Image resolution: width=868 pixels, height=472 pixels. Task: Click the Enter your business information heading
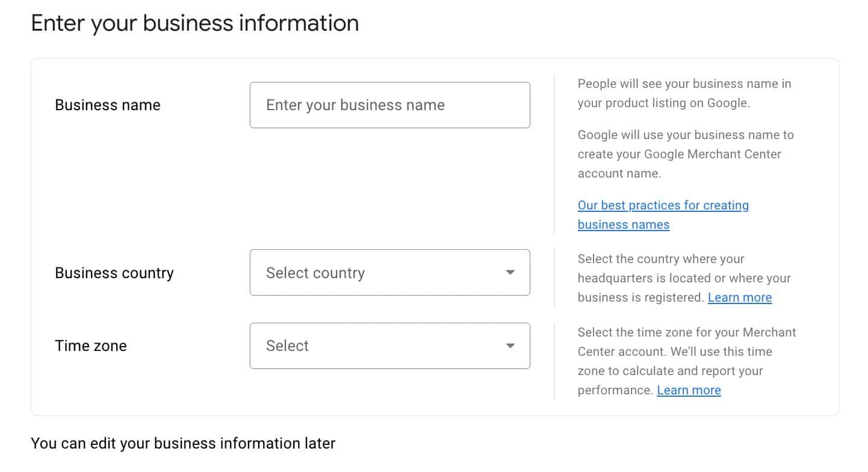coord(195,23)
